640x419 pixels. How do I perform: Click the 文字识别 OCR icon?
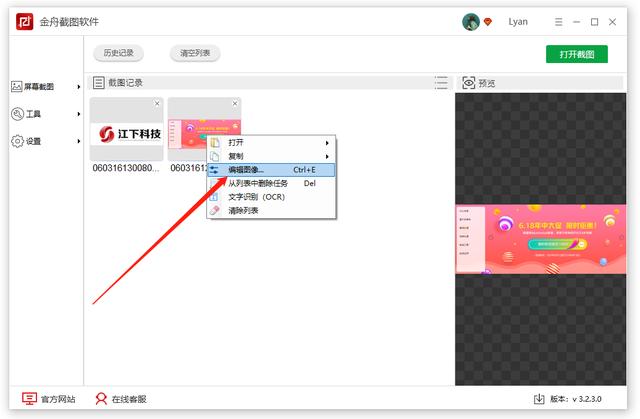pos(214,197)
